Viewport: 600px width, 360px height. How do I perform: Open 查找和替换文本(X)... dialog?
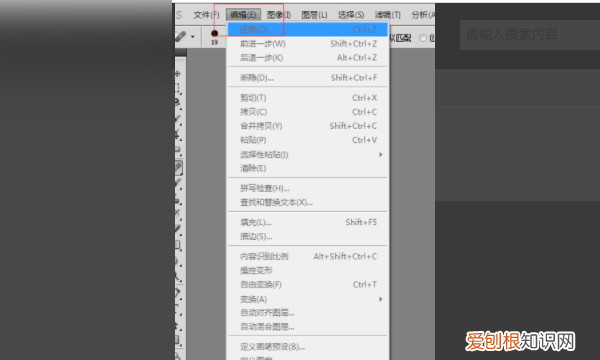(308, 202)
